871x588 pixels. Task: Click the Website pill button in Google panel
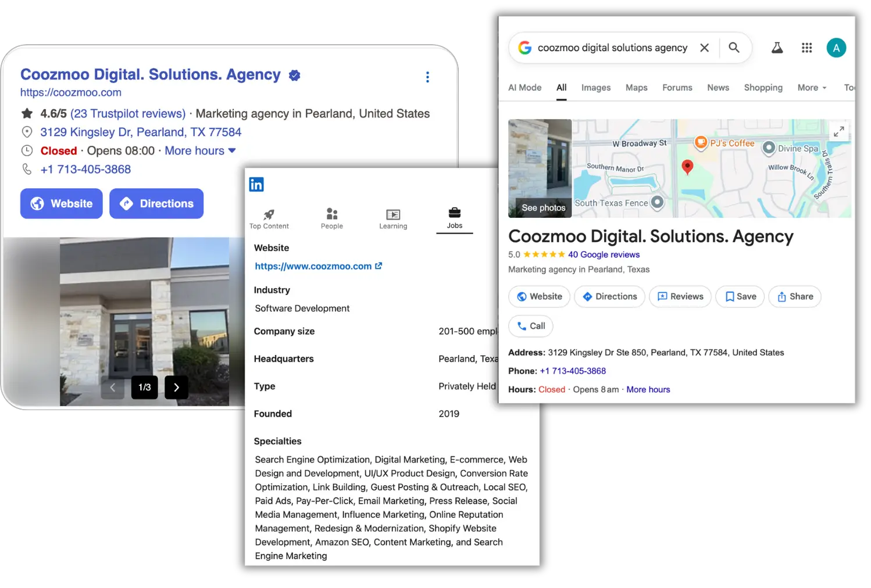pos(540,297)
